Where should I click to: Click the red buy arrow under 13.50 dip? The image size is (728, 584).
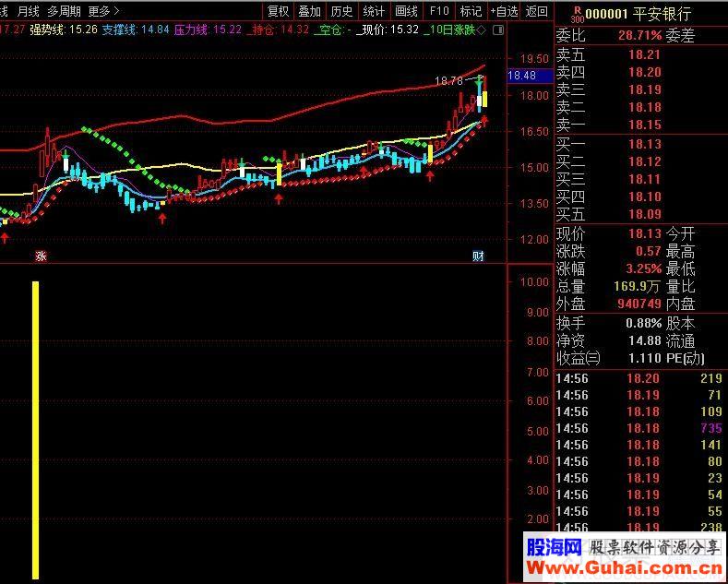(162, 219)
